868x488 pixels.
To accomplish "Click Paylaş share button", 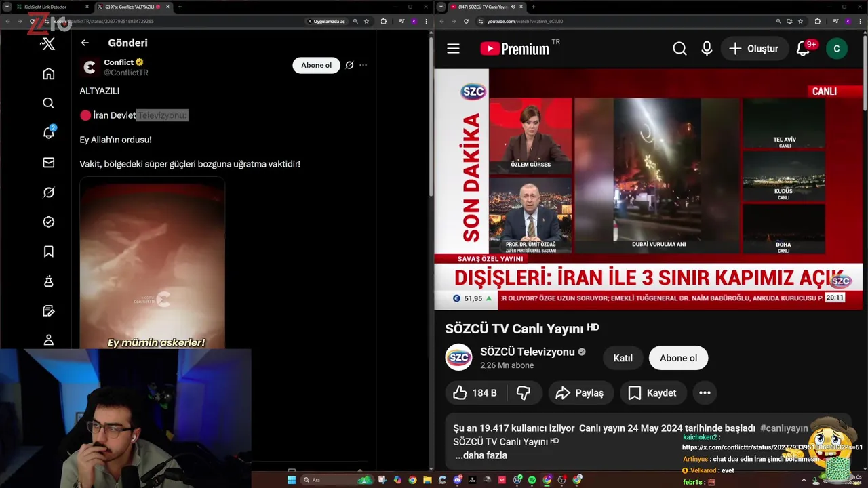I will pyautogui.click(x=580, y=392).
